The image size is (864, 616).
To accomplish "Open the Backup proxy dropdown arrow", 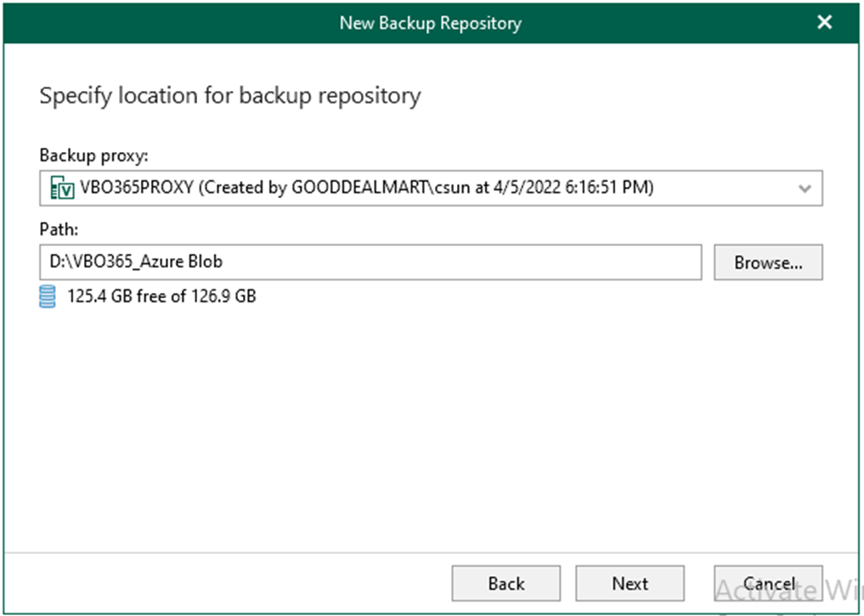I will click(805, 189).
